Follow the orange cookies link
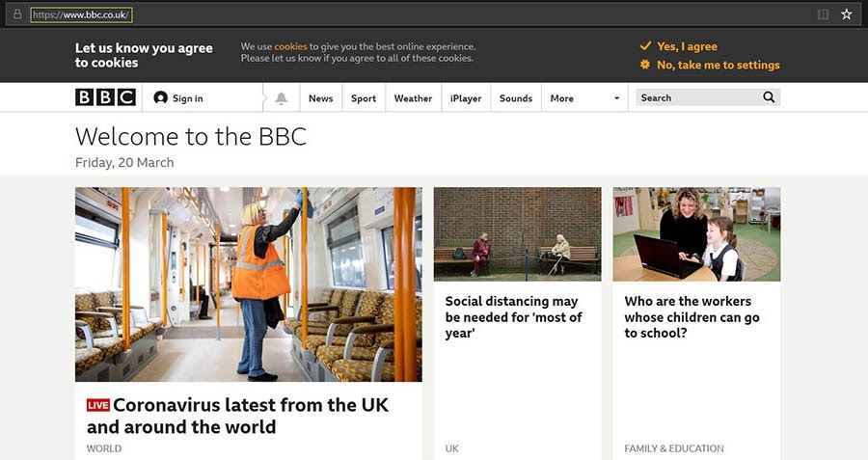The height and width of the screenshot is (460, 868). coord(290,46)
